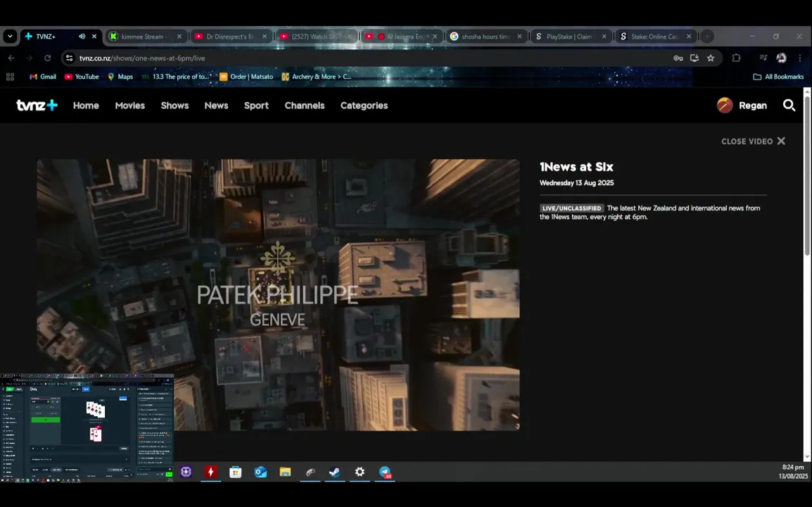Screen dimensions: 812x507
Task: Close the kimmee Stream tab
Action: (179, 37)
